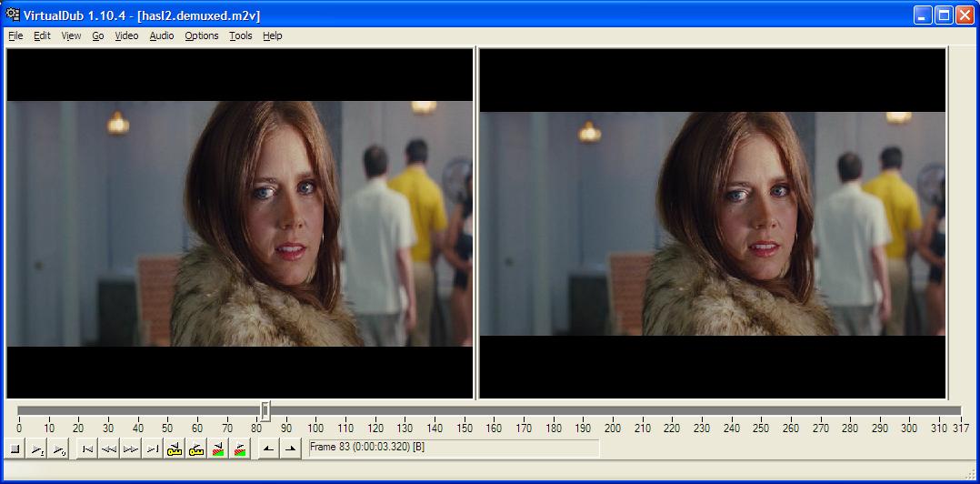This screenshot has height=484, width=980.
Task: Click the timeline at frame 150 mark
Action: (x=465, y=429)
